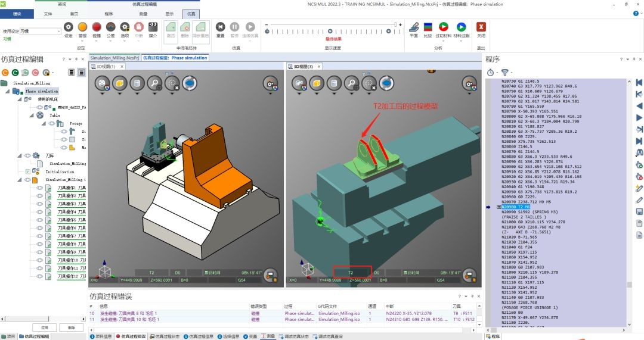
Task: Open the 设定 settings gear in the ribbon
Action: point(68,27)
